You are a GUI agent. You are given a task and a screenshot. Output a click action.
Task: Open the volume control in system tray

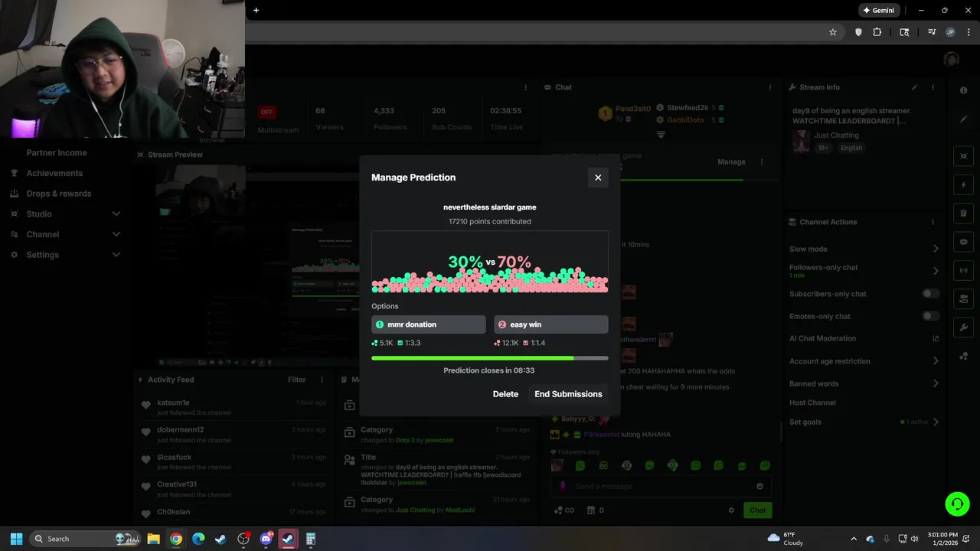[x=914, y=539]
